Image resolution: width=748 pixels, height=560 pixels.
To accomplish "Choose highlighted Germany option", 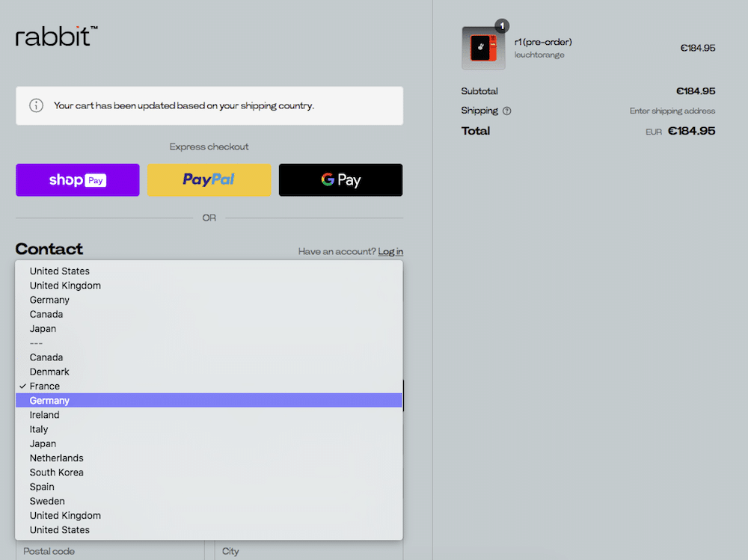I will pyautogui.click(x=209, y=400).
